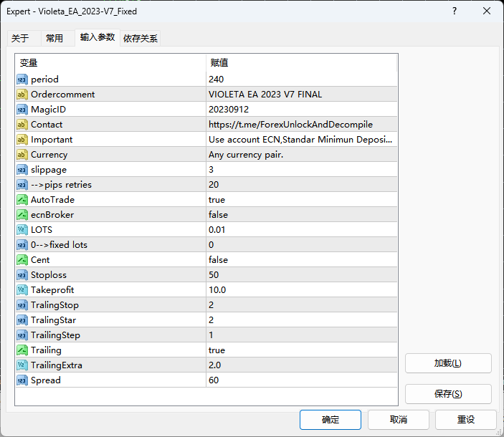
Task: Click the double-type icon next to LOTS
Action: tap(22, 230)
